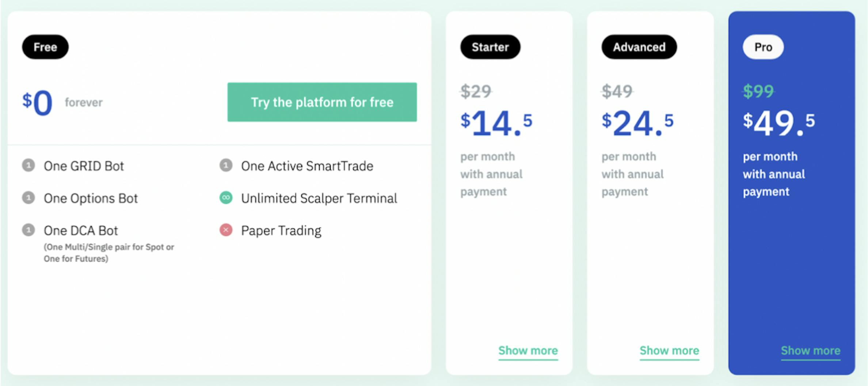Open Show more under Starter plan

528,351
